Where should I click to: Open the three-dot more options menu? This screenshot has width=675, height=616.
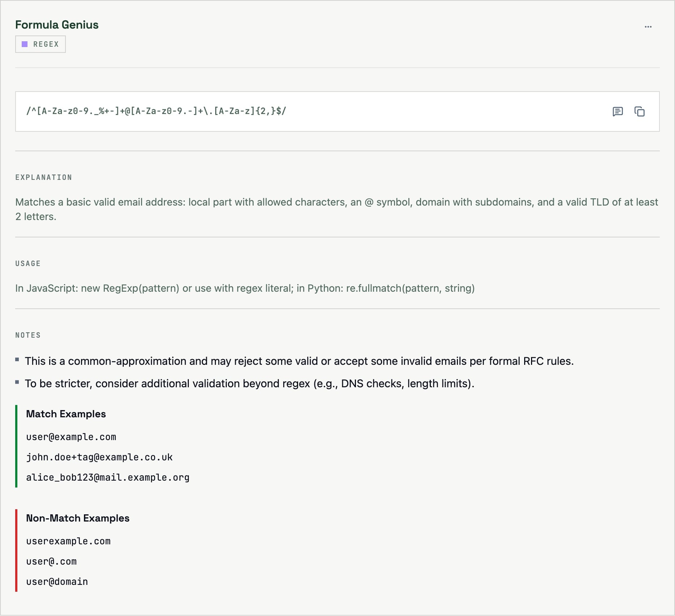(x=648, y=27)
